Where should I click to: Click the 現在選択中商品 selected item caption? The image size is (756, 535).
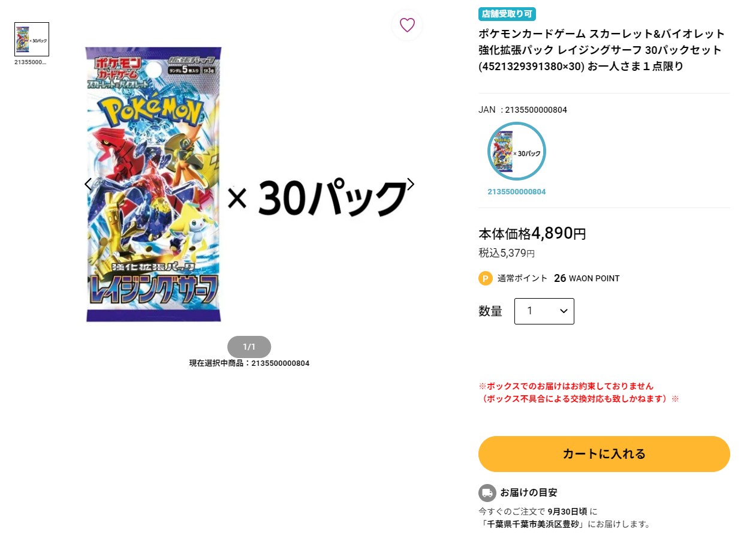(x=249, y=363)
